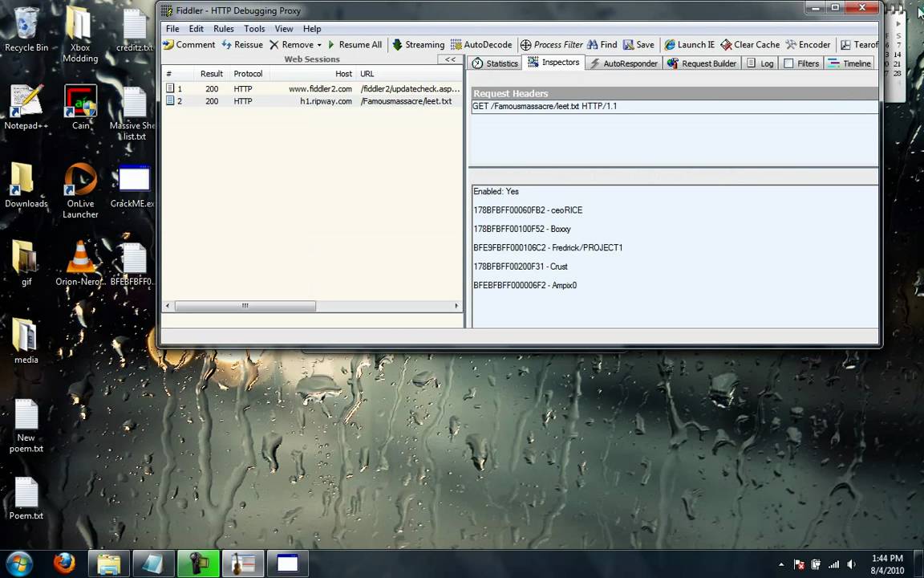
Task: Switch to the Statistics tab
Action: (495, 63)
